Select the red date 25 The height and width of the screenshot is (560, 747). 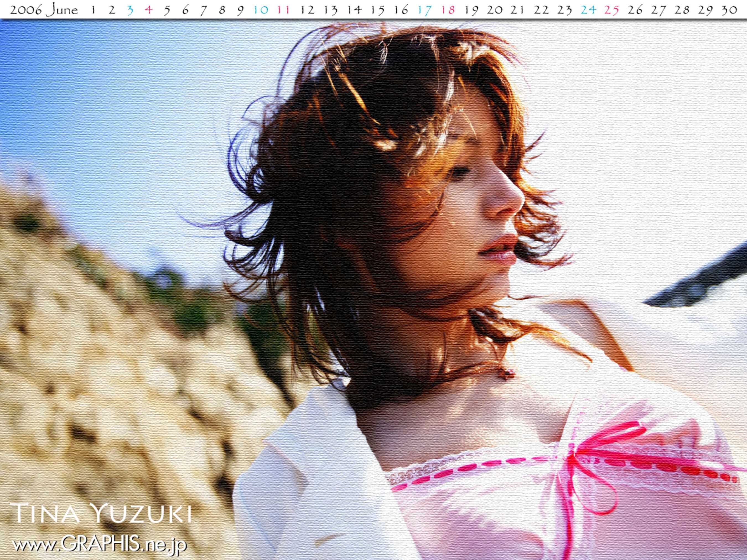coord(612,10)
